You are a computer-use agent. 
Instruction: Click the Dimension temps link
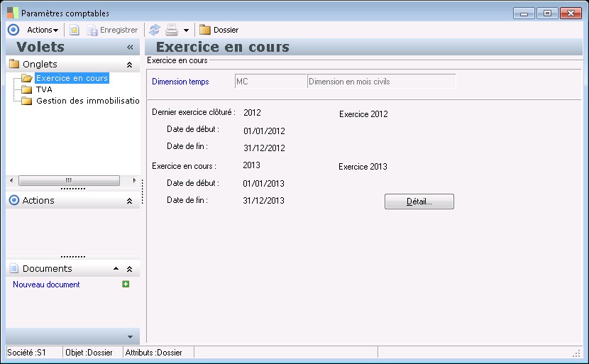[x=180, y=82]
